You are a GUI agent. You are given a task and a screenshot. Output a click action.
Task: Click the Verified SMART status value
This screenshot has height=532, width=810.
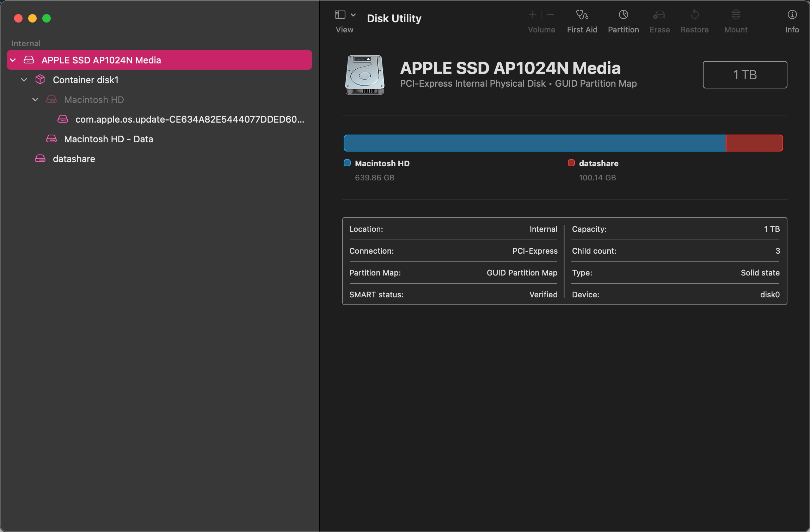coord(543,295)
